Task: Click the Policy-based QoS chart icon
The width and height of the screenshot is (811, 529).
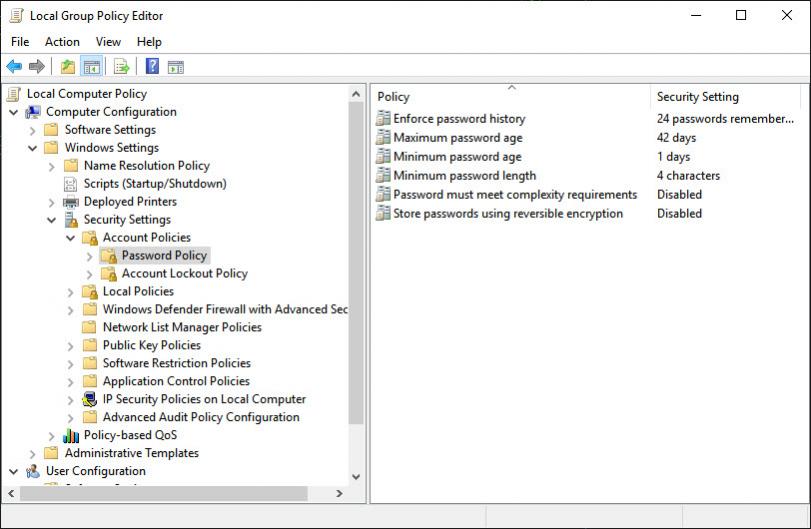Action: (71, 435)
